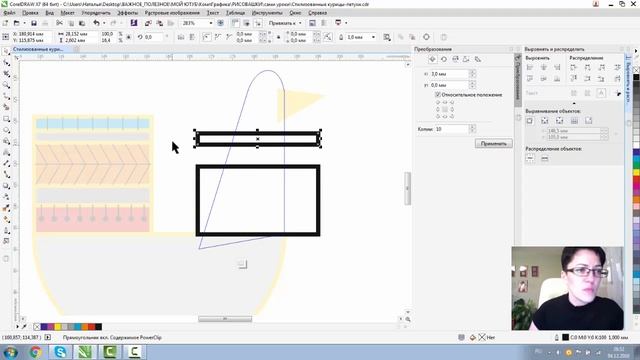Open the Scale and Mirror tab icon in the Transformations docker
The width and height of the screenshot is (640, 360).
pos(455,60)
